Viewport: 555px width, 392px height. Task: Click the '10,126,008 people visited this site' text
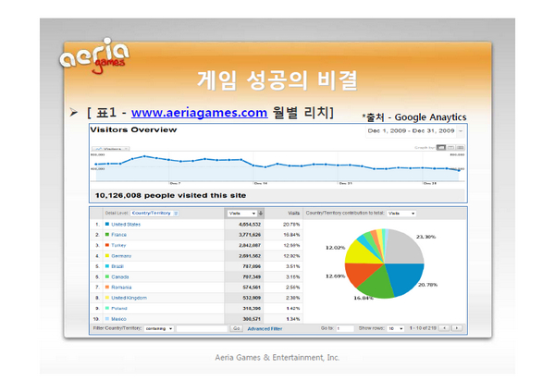click(x=170, y=195)
